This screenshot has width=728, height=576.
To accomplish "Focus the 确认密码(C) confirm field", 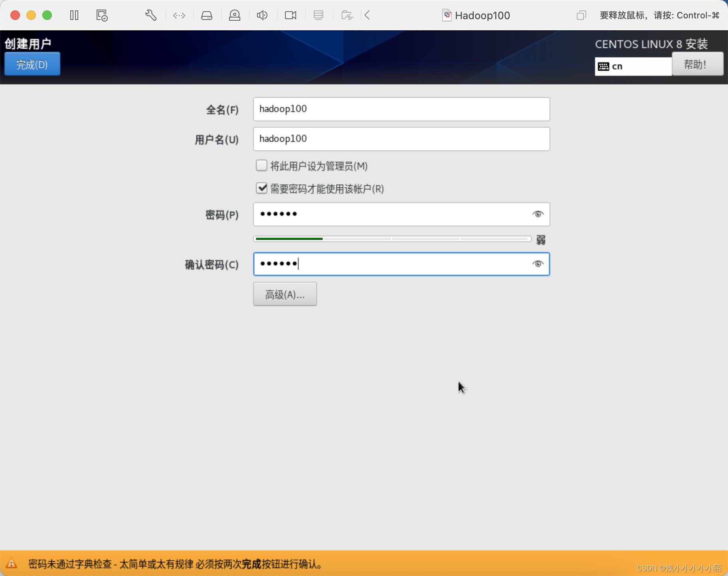I will [x=402, y=264].
